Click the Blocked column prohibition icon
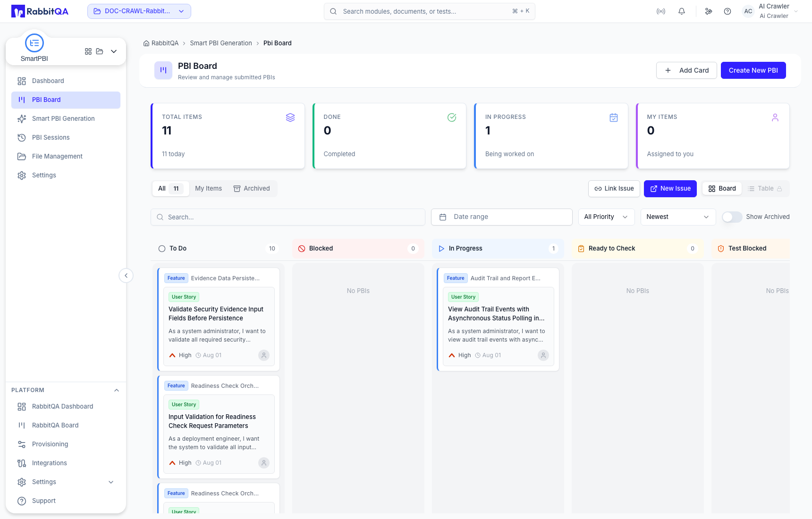Screen dimensions: 812x519 tap(302, 249)
